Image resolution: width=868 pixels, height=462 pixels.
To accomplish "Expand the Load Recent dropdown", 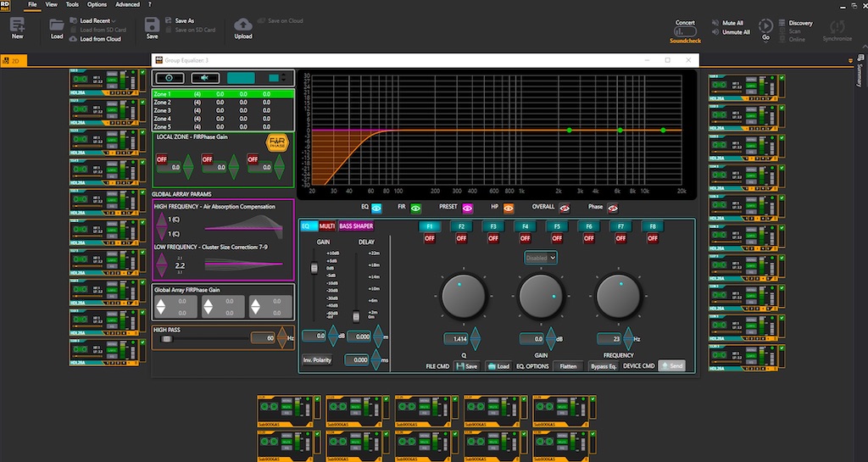I will pos(97,20).
